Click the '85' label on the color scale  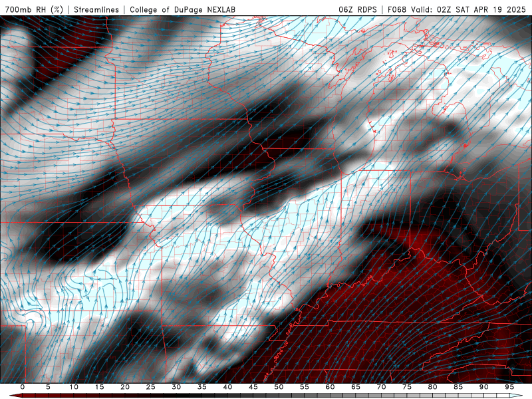[458, 387]
